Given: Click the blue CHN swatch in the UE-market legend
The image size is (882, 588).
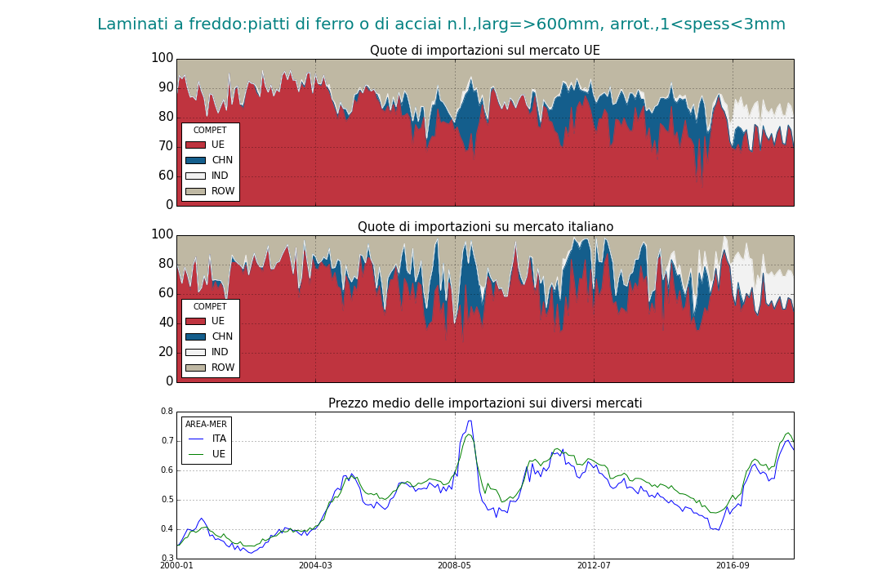Looking at the screenshot, I should (195, 160).
